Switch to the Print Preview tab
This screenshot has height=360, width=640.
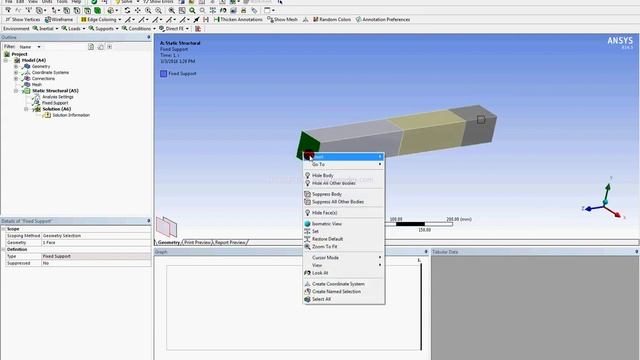click(x=198, y=242)
